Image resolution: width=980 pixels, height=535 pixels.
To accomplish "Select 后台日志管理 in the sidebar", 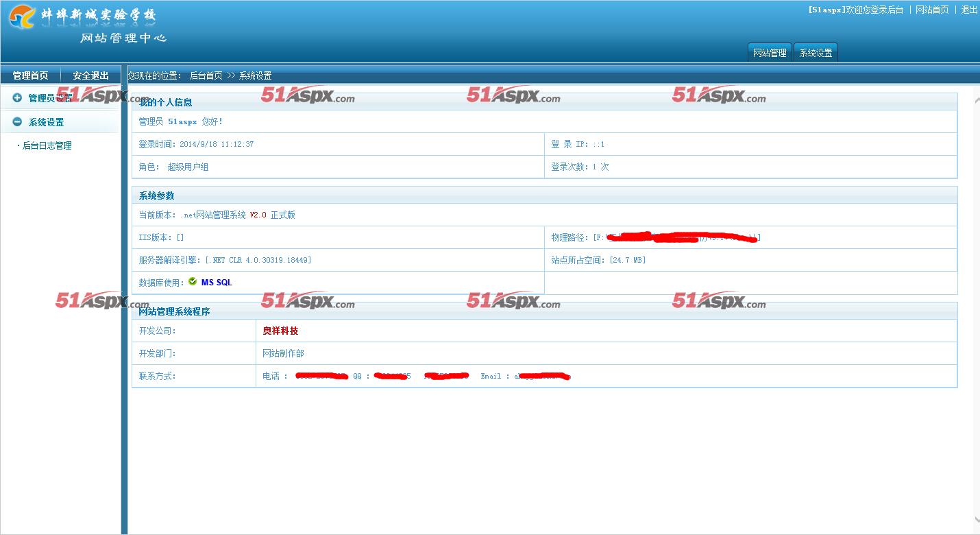I will (x=47, y=145).
